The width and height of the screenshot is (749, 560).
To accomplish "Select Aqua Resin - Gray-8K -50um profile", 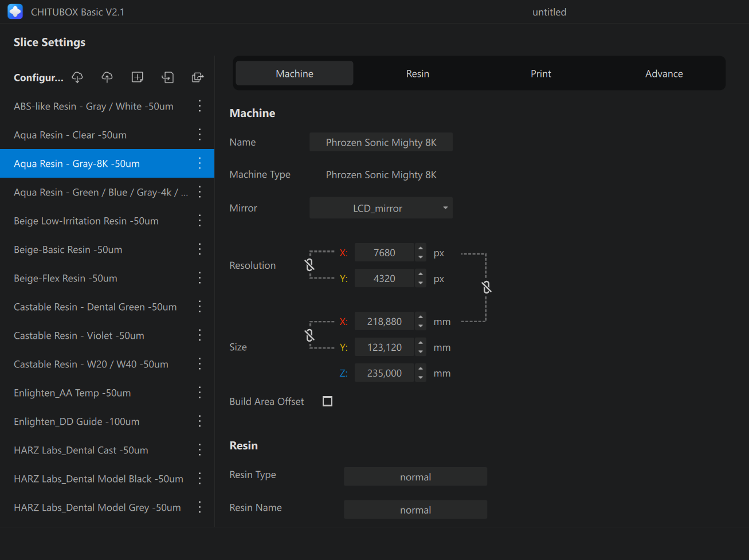I will pyautogui.click(x=107, y=163).
